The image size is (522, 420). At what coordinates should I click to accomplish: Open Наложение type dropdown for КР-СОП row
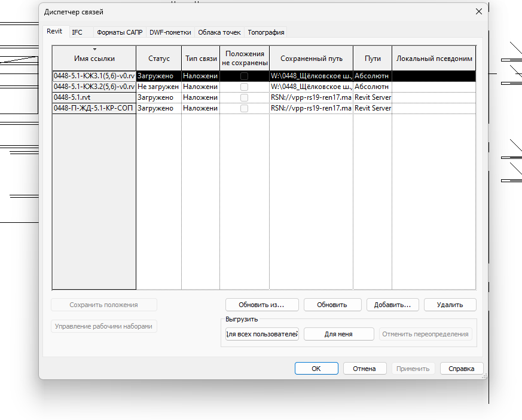point(201,108)
